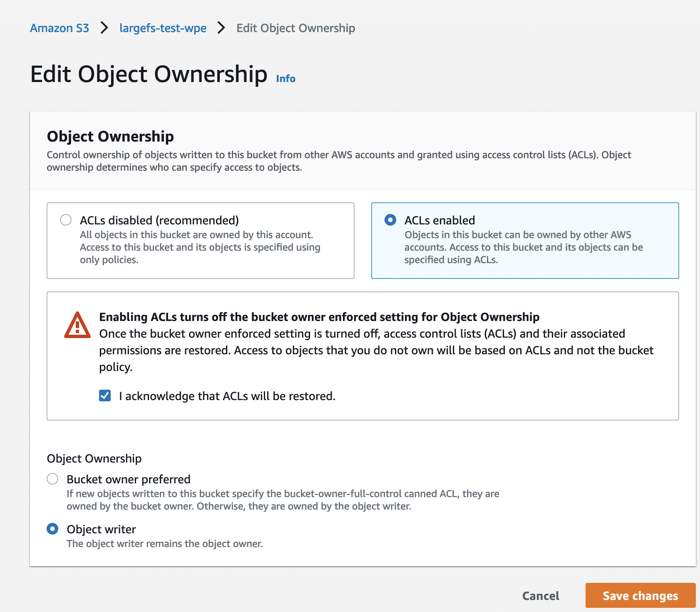Choose the Object writer radio button
700x612 pixels.
(x=52, y=529)
